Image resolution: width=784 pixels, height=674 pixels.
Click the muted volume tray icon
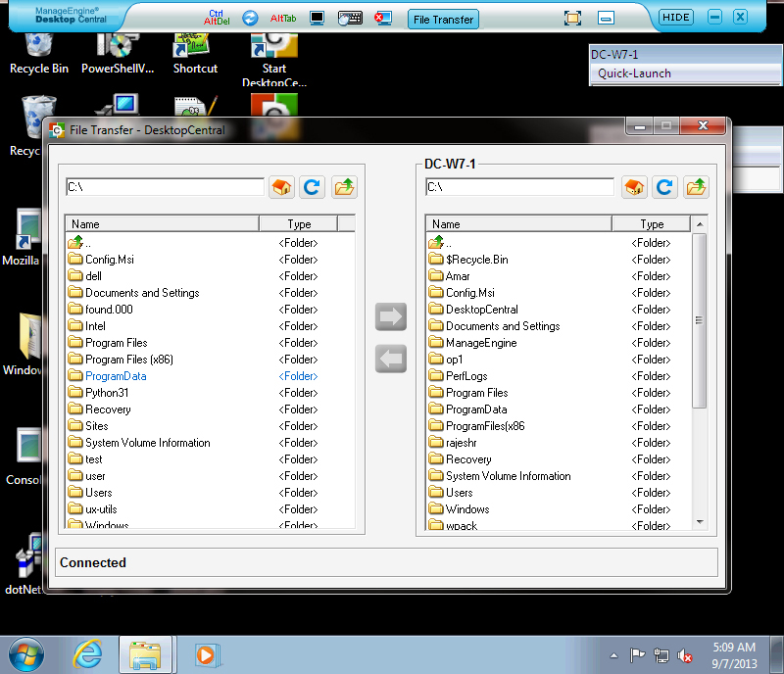tap(685, 655)
